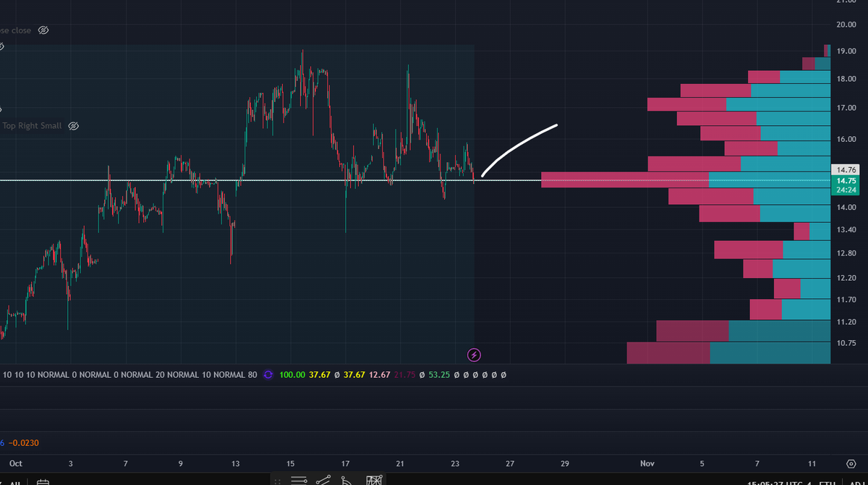Click the purple lightning bolt event marker
The width and height of the screenshot is (868, 485).
point(475,355)
